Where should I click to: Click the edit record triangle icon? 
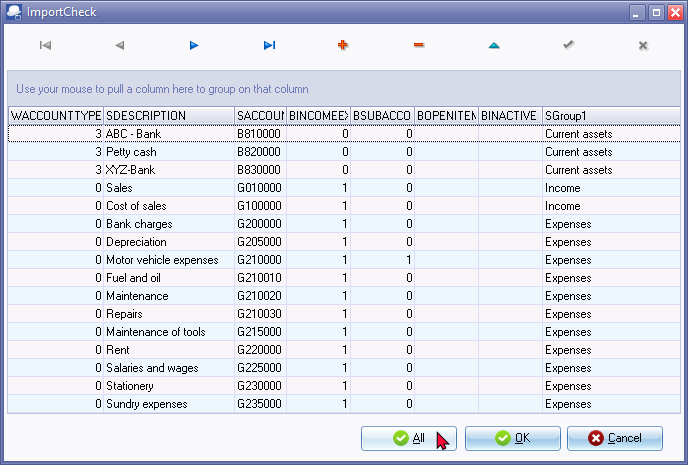point(493,46)
